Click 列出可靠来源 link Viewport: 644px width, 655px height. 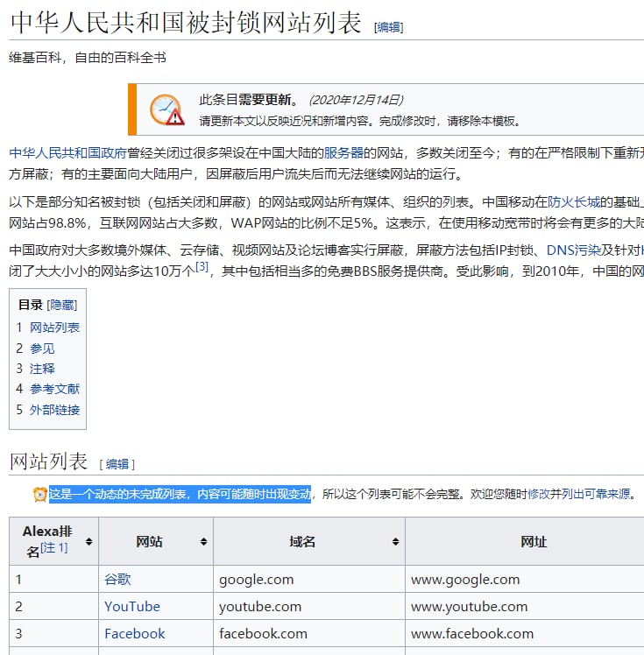pyautogui.click(x=596, y=494)
